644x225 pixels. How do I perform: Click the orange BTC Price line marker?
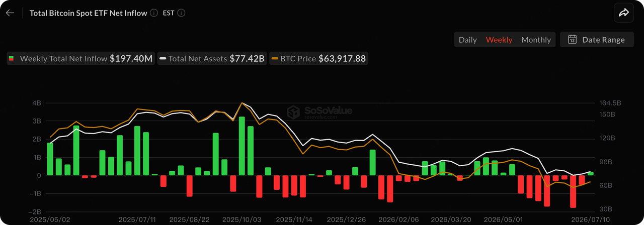click(275, 59)
